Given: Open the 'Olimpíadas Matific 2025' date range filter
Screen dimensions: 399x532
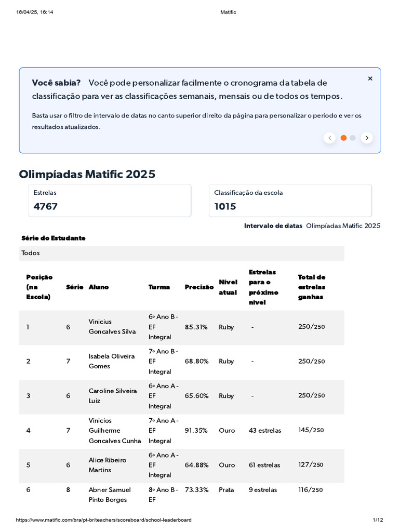Looking at the screenshot, I should click(x=343, y=225).
